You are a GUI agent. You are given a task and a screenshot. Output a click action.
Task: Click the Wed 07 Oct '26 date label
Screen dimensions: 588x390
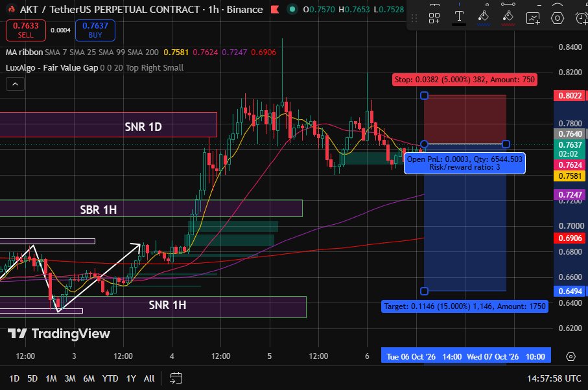492,357
